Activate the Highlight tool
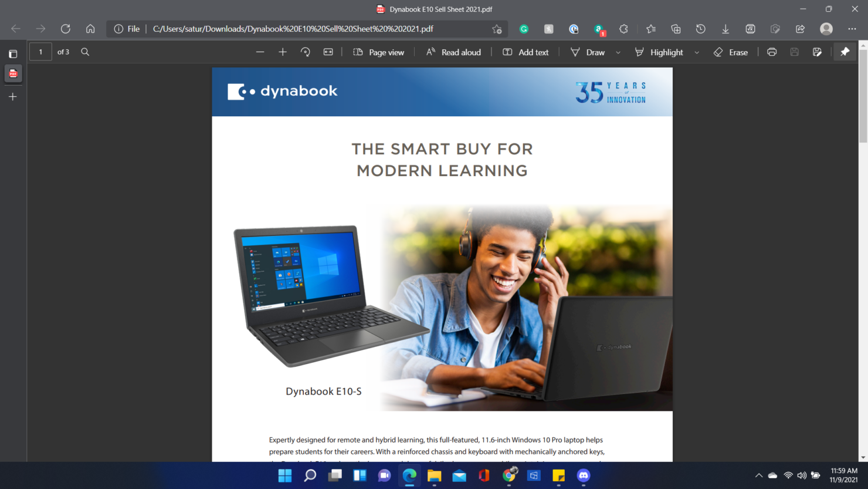This screenshot has height=489, width=868. pos(659,52)
